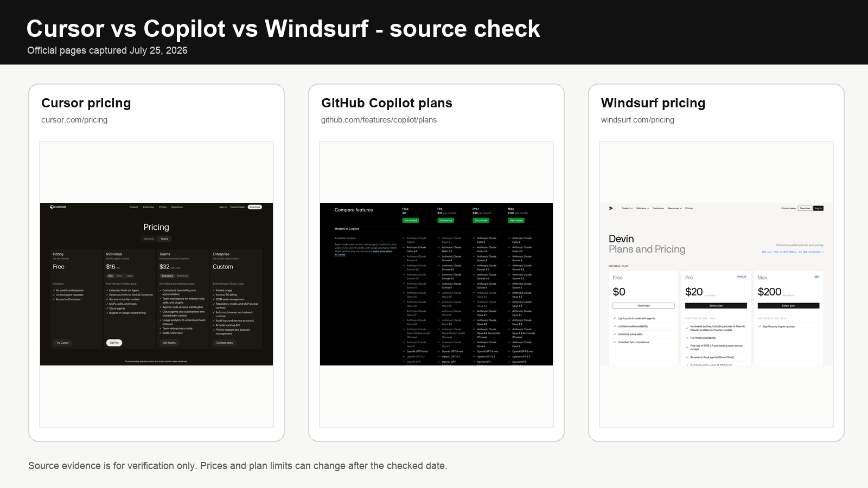Open the Cursor pricing screenshot thumbnail
Screen dimensions: 868x488
tap(156, 284)
